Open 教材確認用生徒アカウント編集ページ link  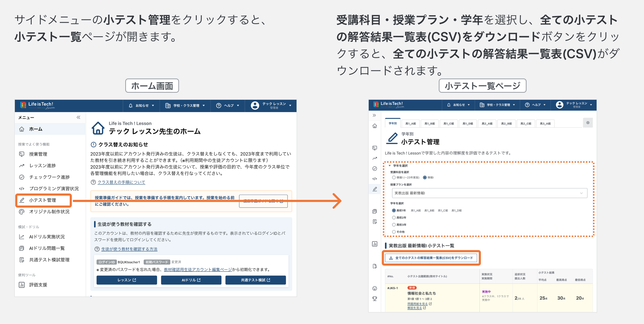[198, 270]
